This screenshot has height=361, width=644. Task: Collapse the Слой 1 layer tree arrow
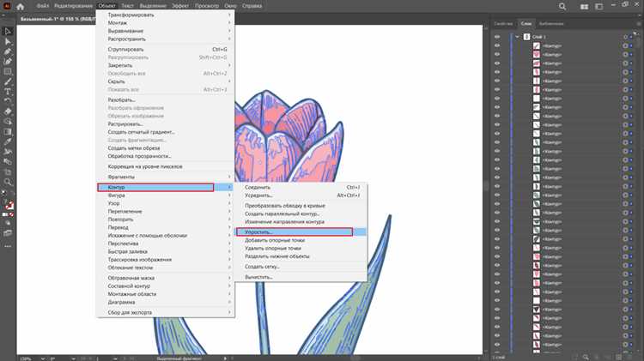[x=517, y=37]
